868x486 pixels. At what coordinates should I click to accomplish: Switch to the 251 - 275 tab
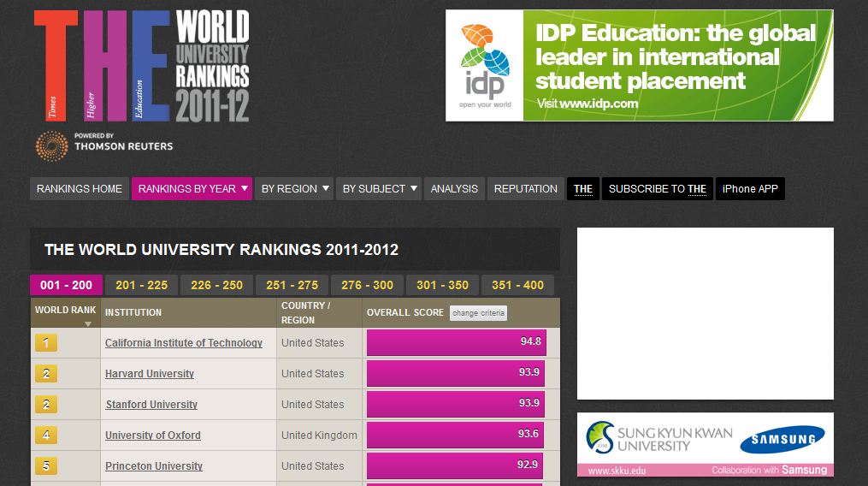[x=292, y=286]
